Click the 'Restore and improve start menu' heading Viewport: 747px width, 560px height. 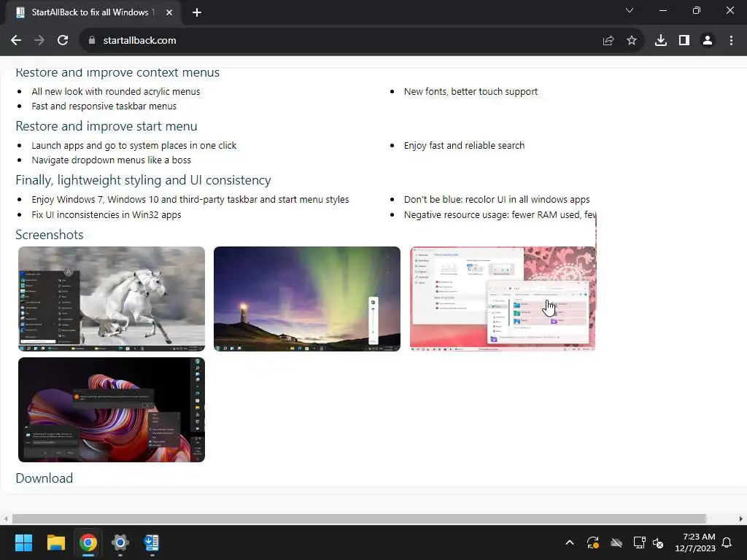[107, 126]
